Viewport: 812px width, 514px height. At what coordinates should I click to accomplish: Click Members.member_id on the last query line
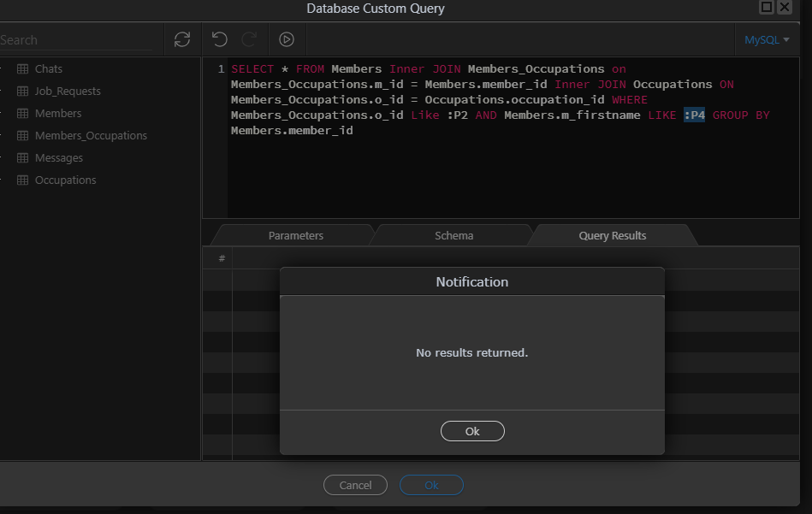292,131
